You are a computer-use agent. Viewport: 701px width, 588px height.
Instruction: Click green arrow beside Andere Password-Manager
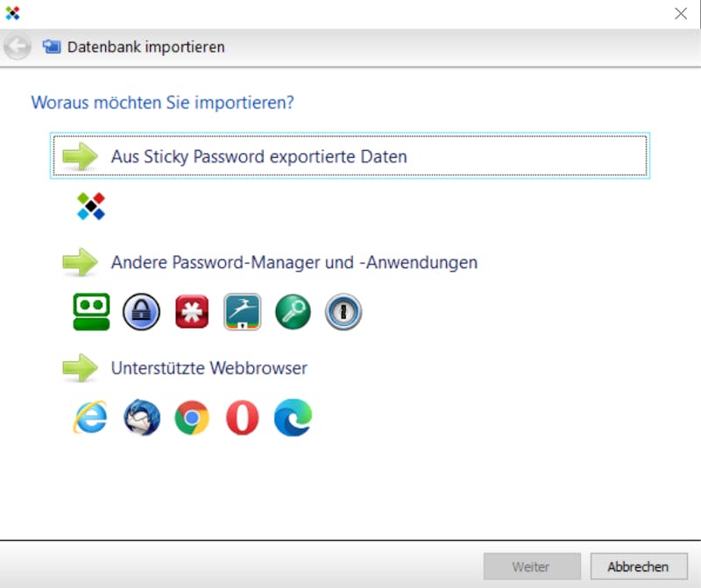coord(80,262)
